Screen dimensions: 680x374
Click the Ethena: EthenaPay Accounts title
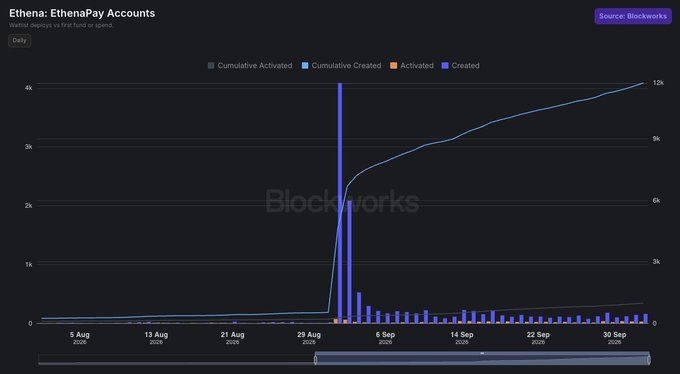pos(82,13)
